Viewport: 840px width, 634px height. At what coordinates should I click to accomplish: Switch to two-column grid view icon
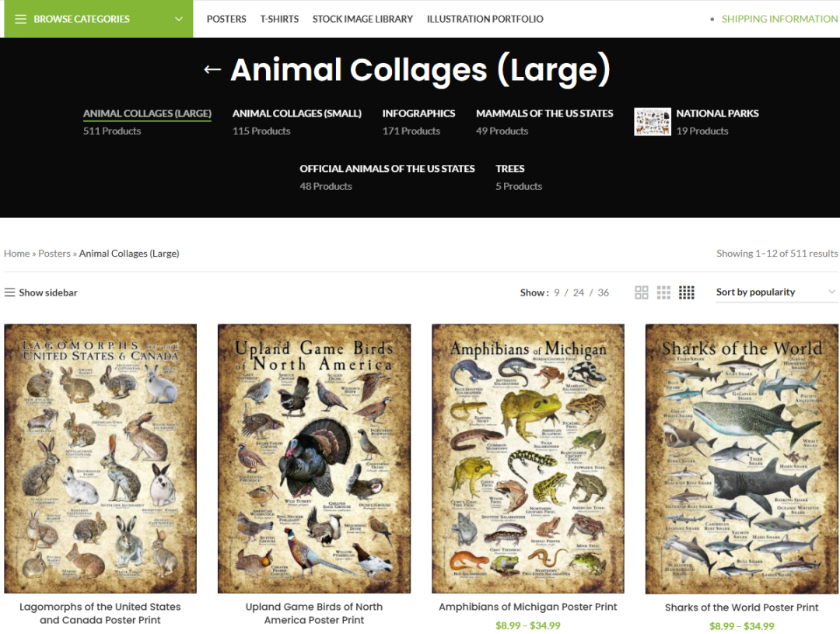click(641, 292)
